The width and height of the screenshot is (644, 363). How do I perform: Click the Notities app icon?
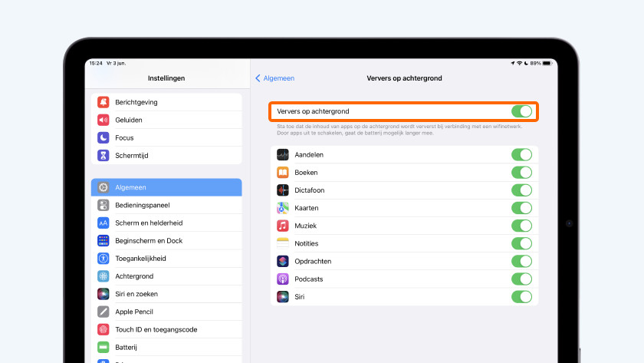[283, 243]
